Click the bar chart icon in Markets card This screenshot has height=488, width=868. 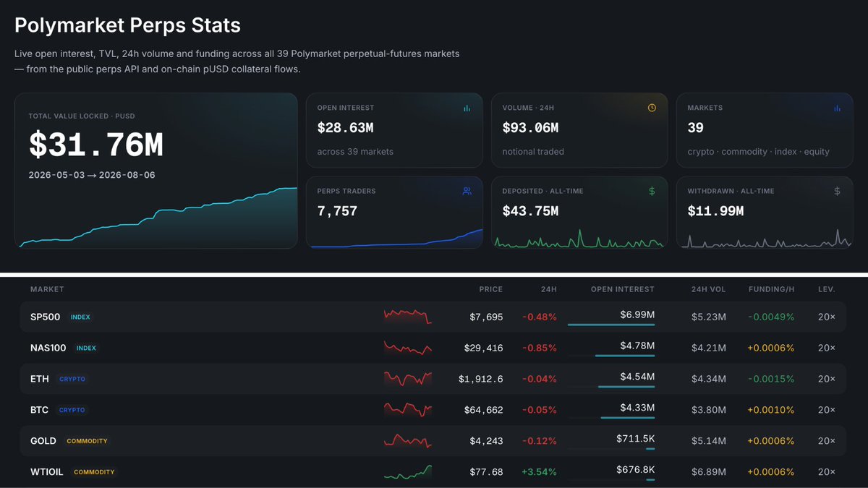tap(838, 108)
